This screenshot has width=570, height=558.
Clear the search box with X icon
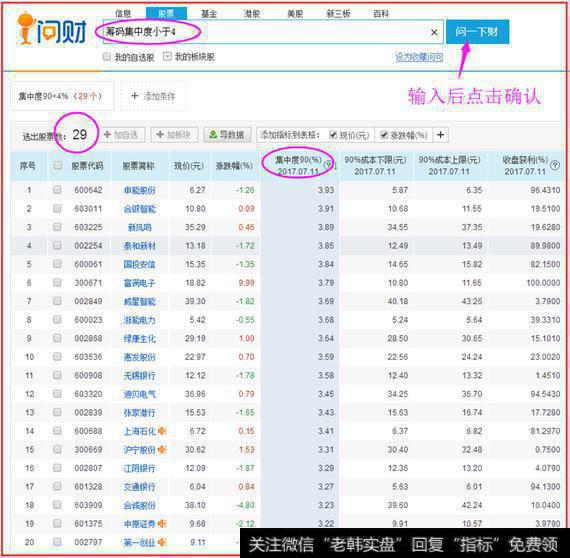pyautogui.click(x=434, y=32)
